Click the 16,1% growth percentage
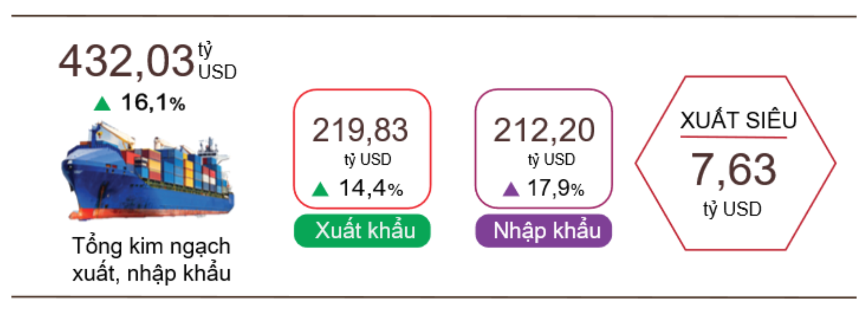The height and width of the screenshot is (309, 868). [x=153, y=102]
